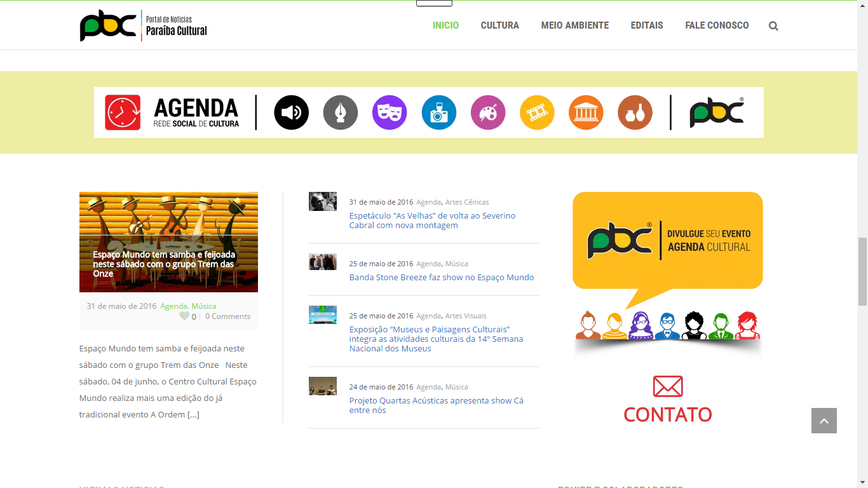Open Banda Stone Breeze show article

point(442,277)
